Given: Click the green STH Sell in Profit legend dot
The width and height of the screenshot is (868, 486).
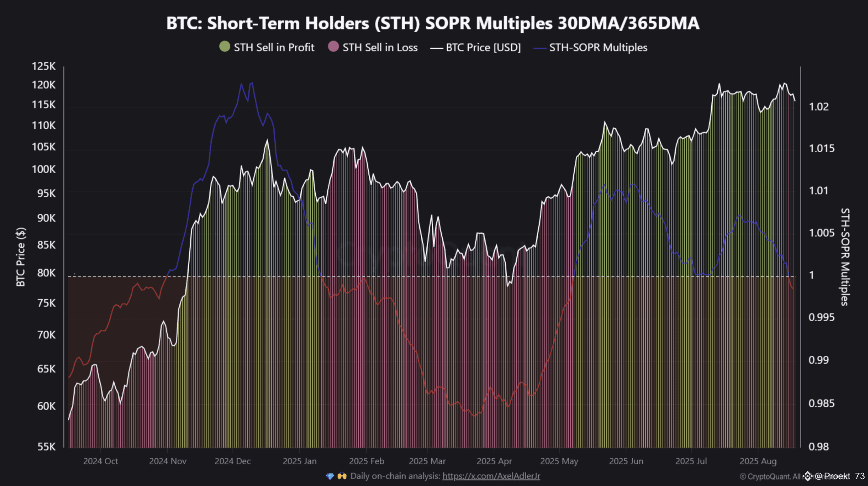Looking at the screenshot, I should pyautogui.click(x=225, y=47).
